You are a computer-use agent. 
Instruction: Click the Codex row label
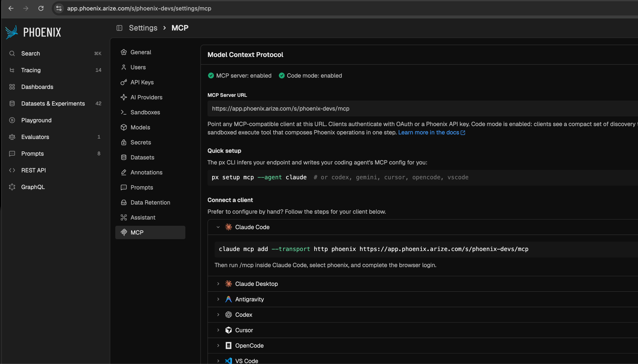[244, 315]
